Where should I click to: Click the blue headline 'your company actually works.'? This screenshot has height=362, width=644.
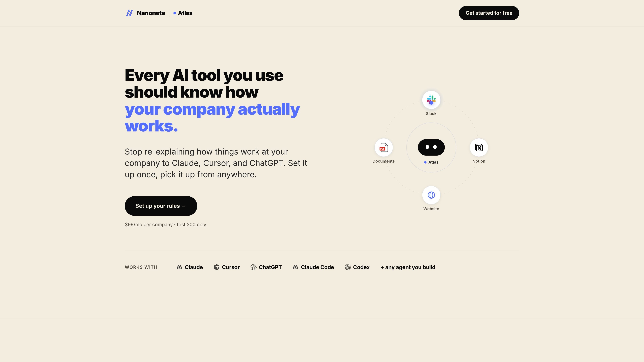(212, 117)
